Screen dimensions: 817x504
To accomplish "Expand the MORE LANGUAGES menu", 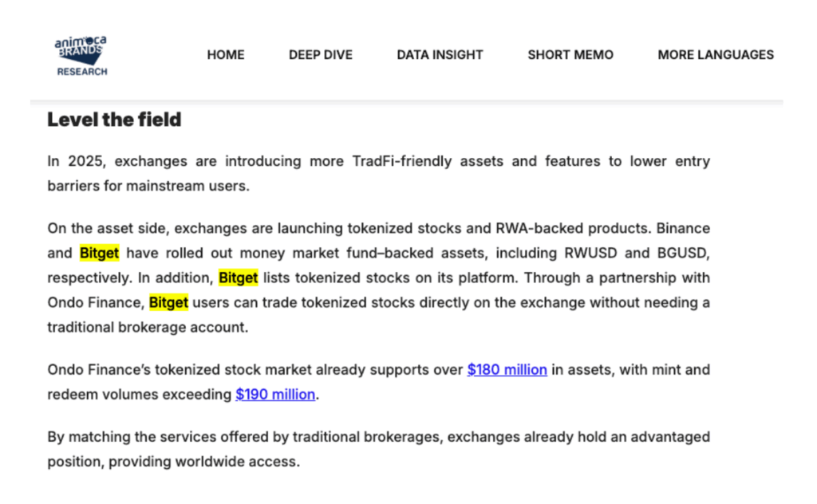I will pos(716,55).
